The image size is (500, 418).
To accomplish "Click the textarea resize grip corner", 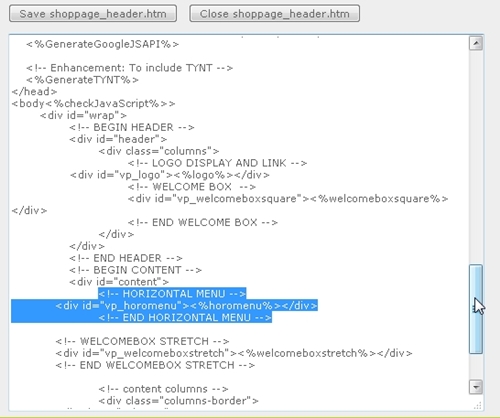I will click(x=478, y=405).
